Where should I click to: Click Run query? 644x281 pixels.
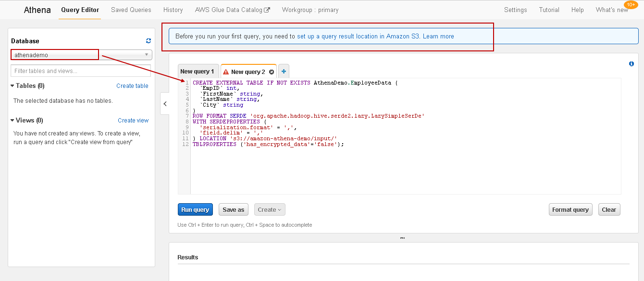195,209
